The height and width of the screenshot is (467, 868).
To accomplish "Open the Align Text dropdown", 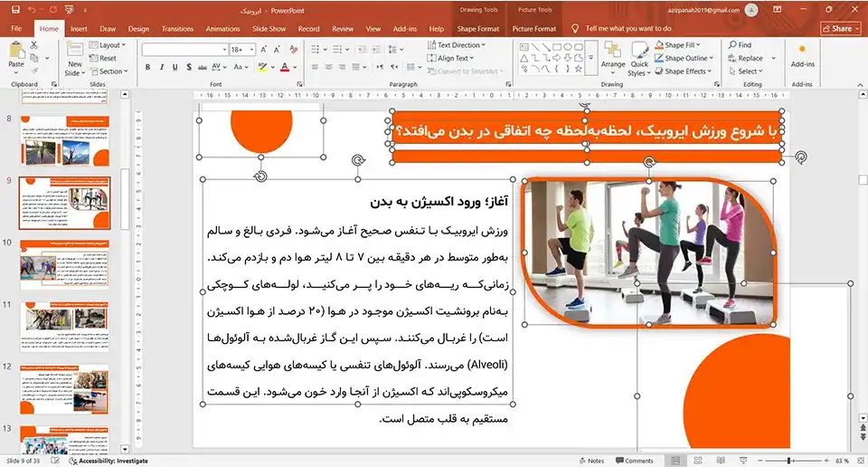I will [x=450, y=58].
